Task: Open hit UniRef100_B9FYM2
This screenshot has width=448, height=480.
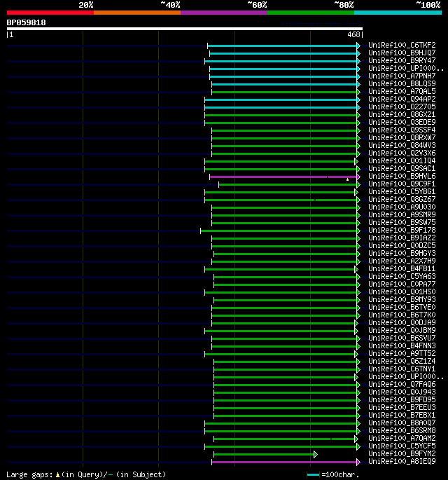Action: 402,453
